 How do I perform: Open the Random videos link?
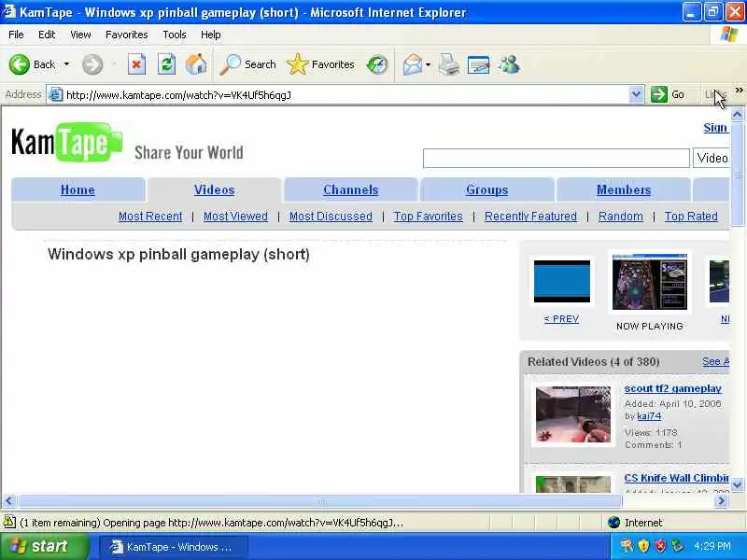[620, 217]
